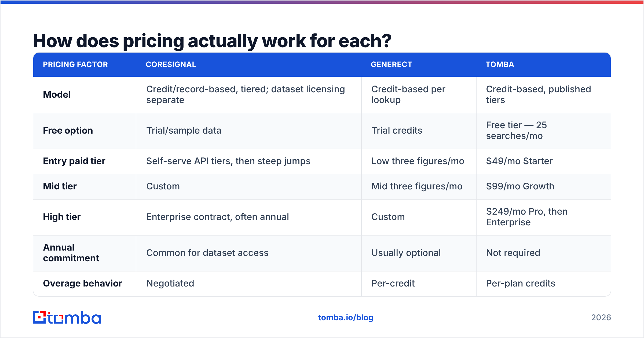Viewport: 644px width, 338px height.
Task: Select 'Credit/record-based, tiered; dataset licensing separate' cell
Action: coord(246,94)
